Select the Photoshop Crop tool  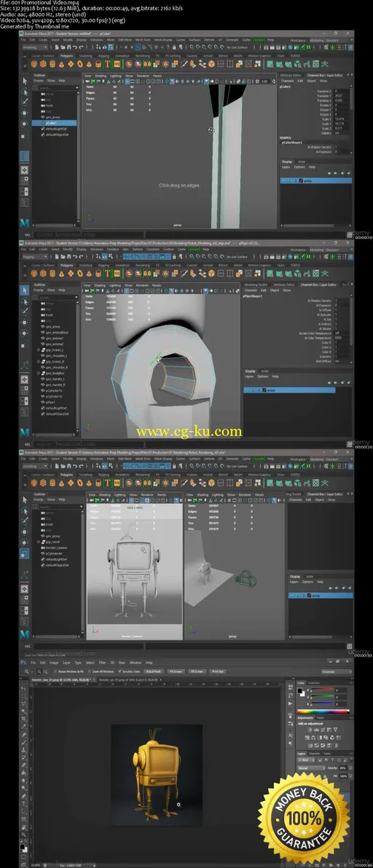[x=23, y=719]
